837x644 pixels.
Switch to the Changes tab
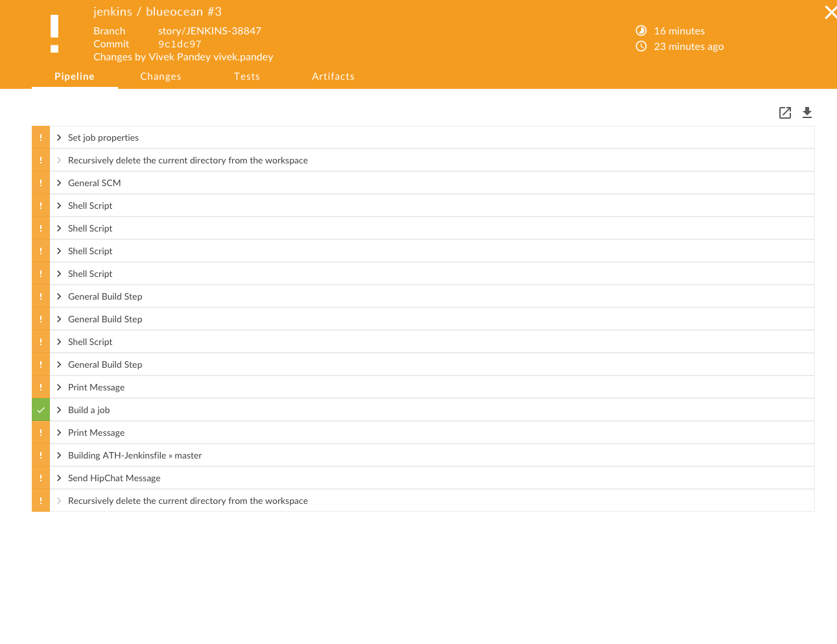(x=161, y=77)
